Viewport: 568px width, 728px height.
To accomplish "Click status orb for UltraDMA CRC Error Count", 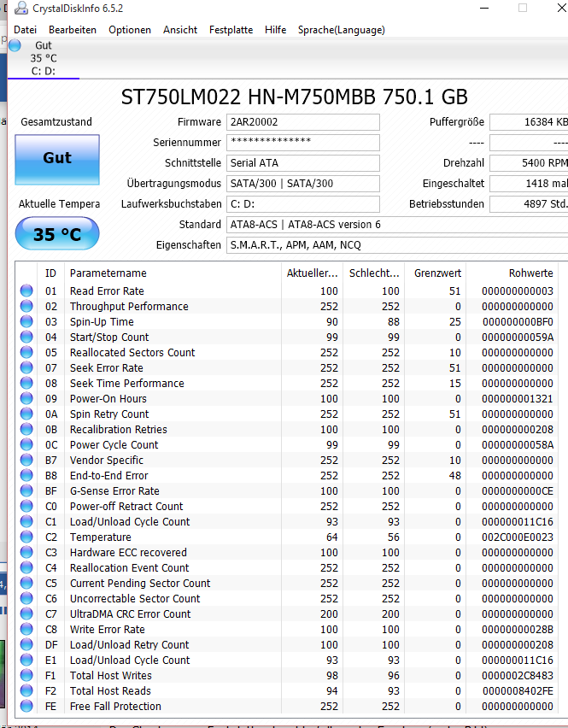I will coord(26,614).
